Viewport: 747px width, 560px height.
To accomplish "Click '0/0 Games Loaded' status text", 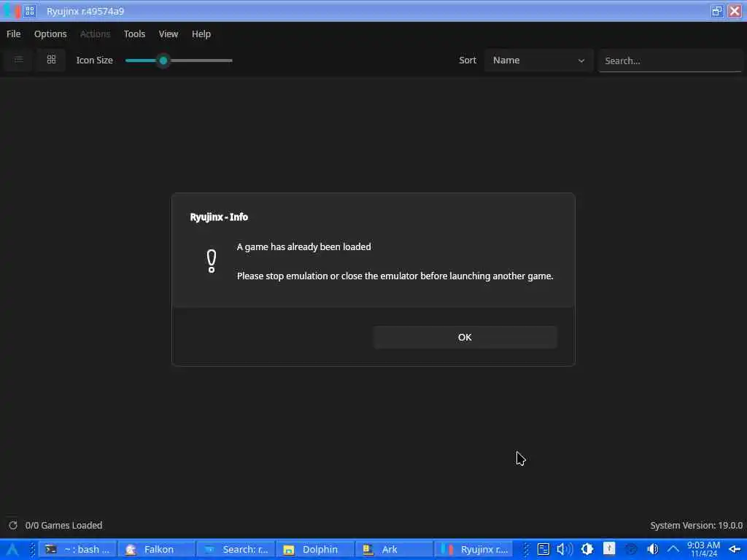I will pos(64,525).
